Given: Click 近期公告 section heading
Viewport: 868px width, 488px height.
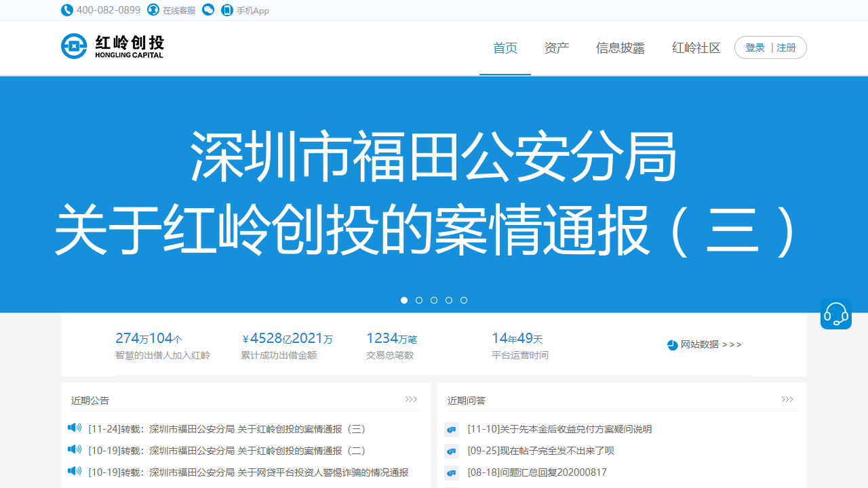Looking at the screenshot, I should [90, 401].
